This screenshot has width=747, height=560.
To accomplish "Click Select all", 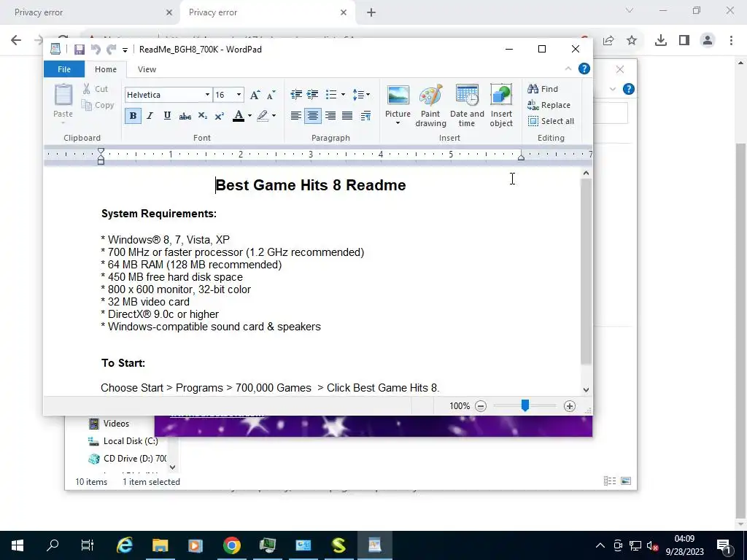I will tap(551, 121).
